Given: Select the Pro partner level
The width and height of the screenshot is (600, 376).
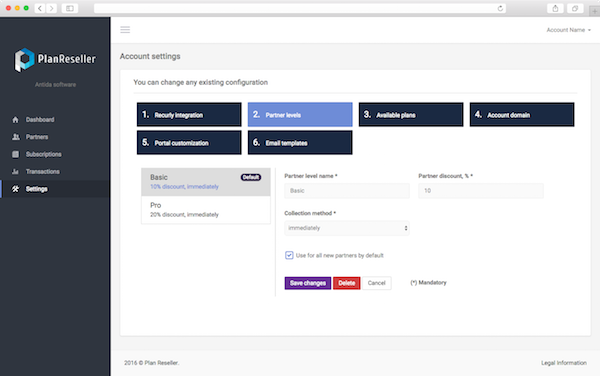Looking at the screenshot, I should point(206,210).
